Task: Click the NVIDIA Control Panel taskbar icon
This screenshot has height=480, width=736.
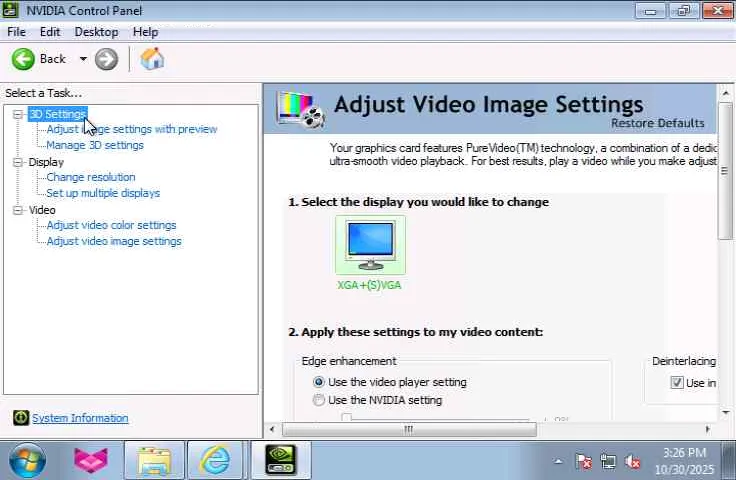Action: pyautogui.click(x=280, y=460)
